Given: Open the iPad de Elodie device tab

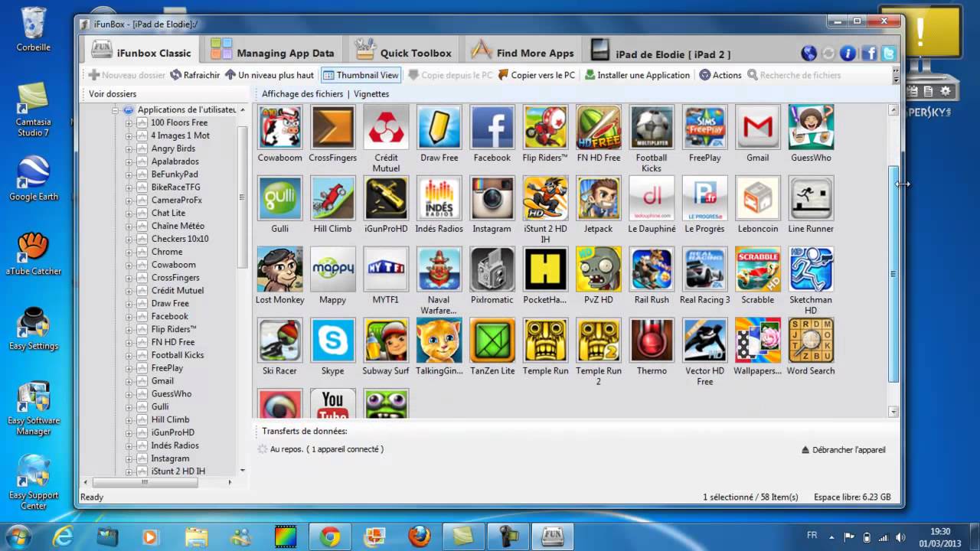Looking at the screenshot, I should 661,51.
